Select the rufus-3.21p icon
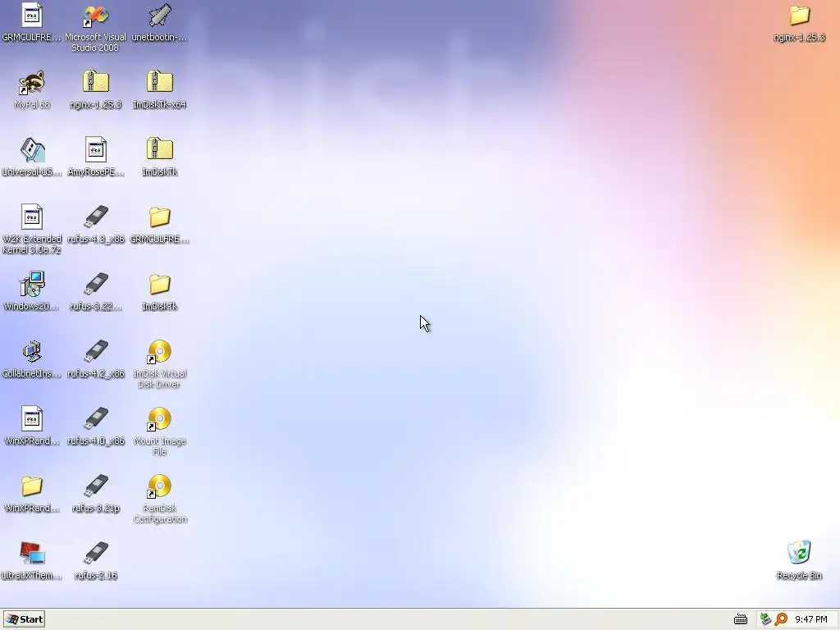 (95, 486)
